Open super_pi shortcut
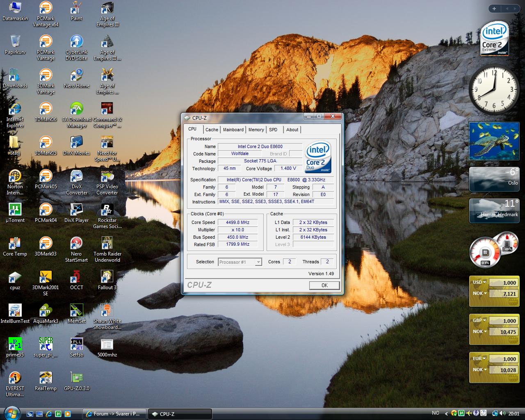Screen dimensions: 525x420 (46, 348)
